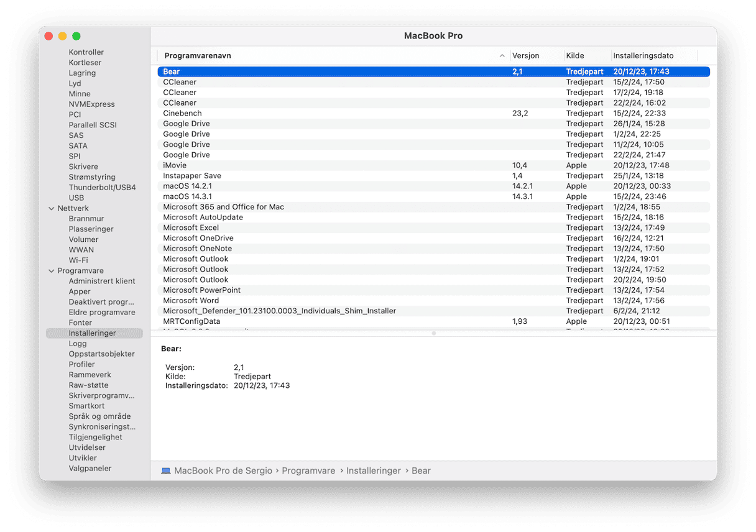The width and height of the screenshot is (756, 532).
Task: Select the Microsoft_Defender Shim_Installer row
Action: point(433,311)
